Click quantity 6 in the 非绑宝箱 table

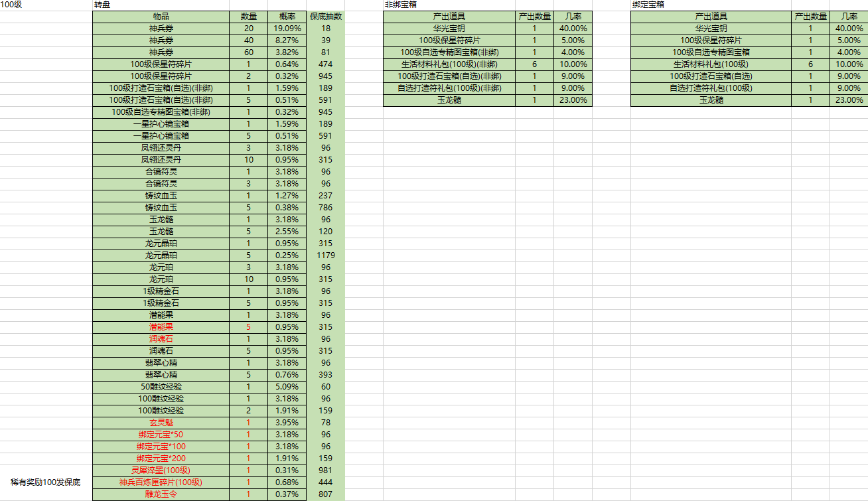pos(534,64)
